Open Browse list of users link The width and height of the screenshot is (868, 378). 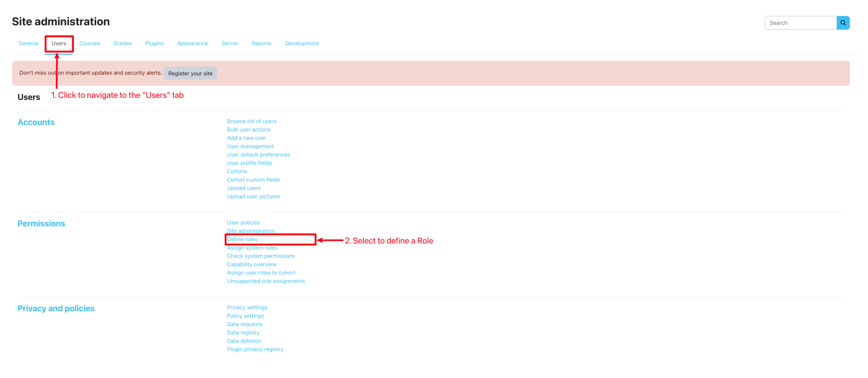(251, 121)
